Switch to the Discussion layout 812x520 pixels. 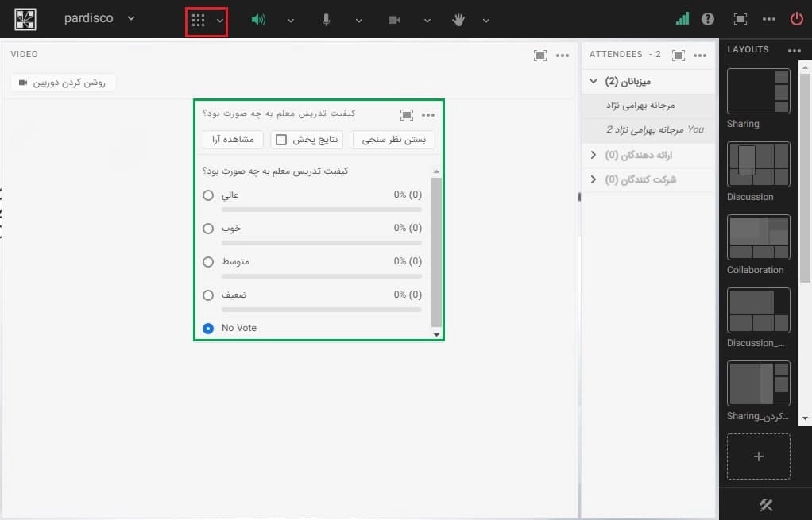click(x=759, y=164)
